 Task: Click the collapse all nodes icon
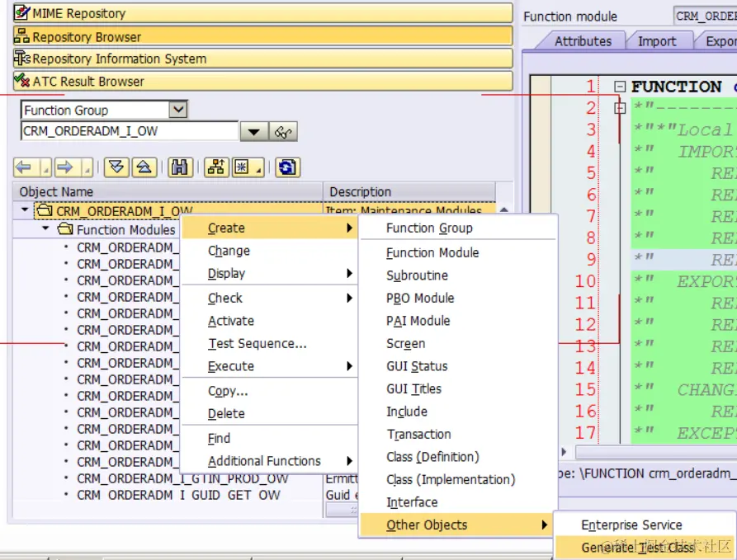(144, 167)
